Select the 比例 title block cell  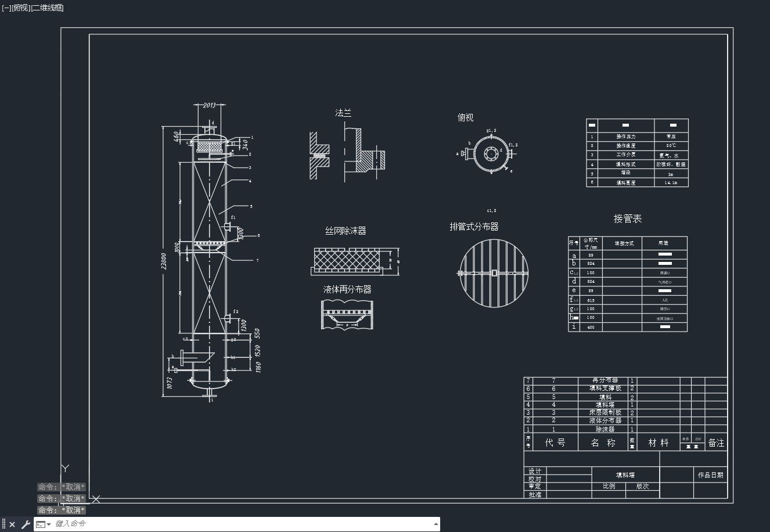[x=609, y=486]
